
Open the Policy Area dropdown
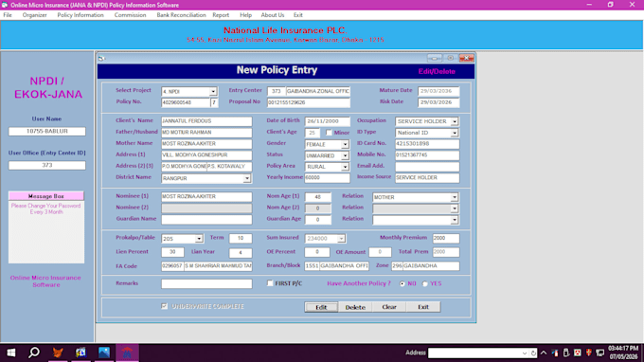click(x=345, y=167)
